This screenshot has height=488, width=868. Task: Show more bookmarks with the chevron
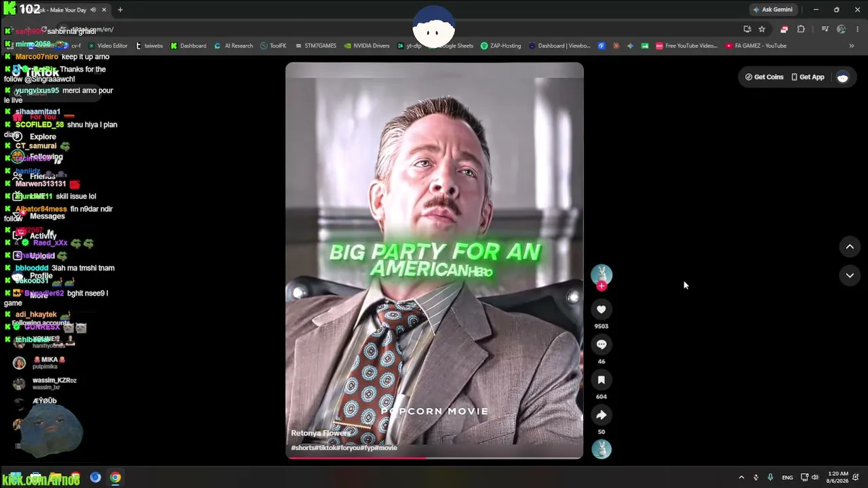coord(852,46)
